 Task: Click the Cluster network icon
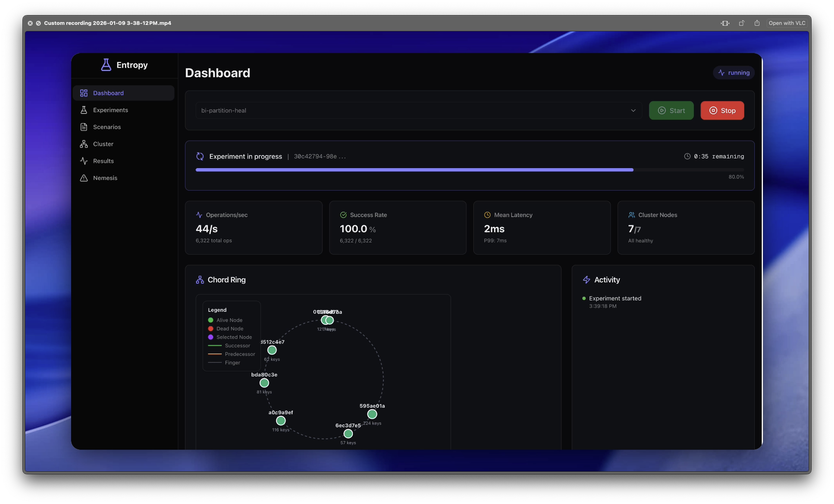coord(84,144)
